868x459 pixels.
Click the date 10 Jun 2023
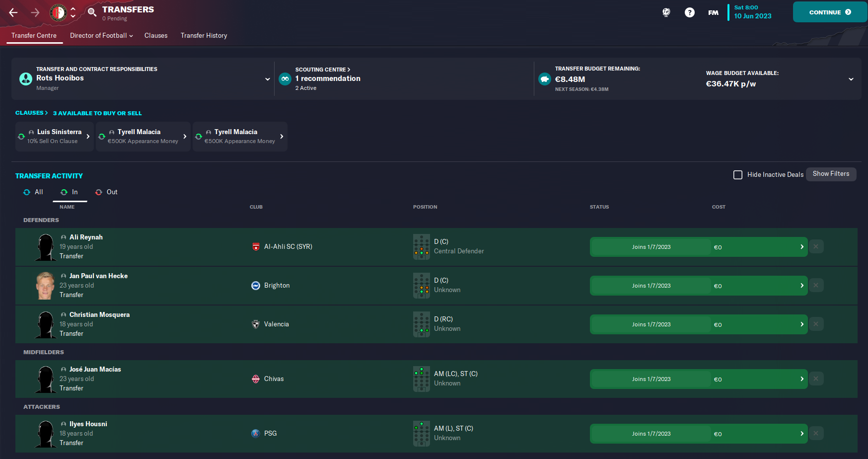(x=753, y=16)
